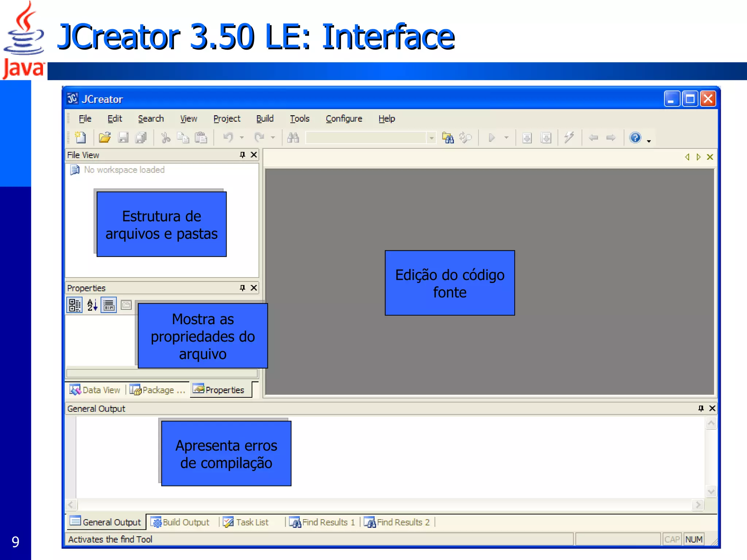747x560 pixels.
Task: Pin the General Output panel
Action: [x=701, y=408]
